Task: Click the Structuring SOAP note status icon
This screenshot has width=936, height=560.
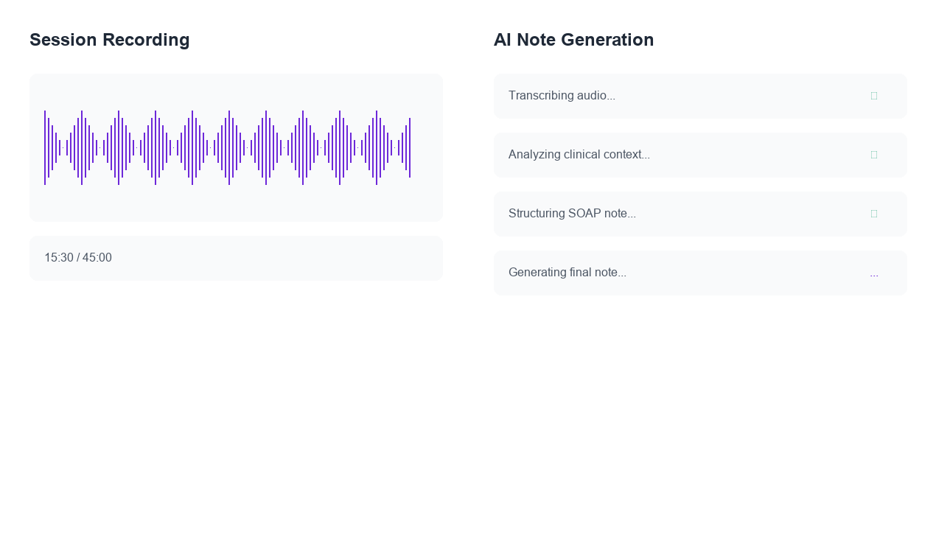Action: pos(874,214)
